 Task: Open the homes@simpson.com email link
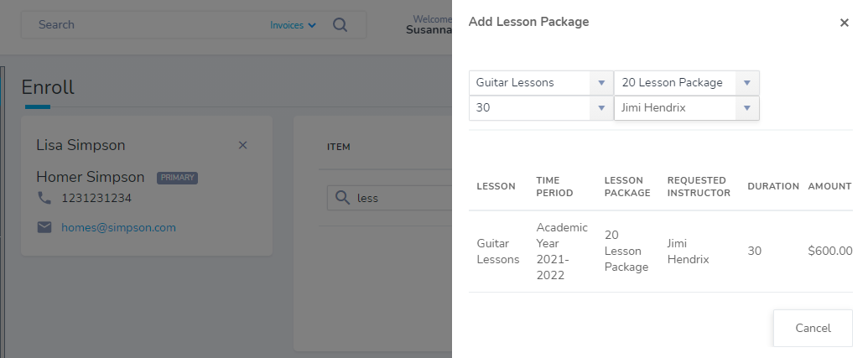[118, 227]
